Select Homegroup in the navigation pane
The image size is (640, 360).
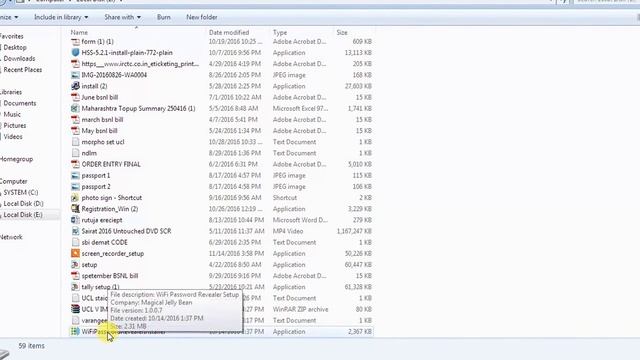pyautogui.click(x=16, y=159)
